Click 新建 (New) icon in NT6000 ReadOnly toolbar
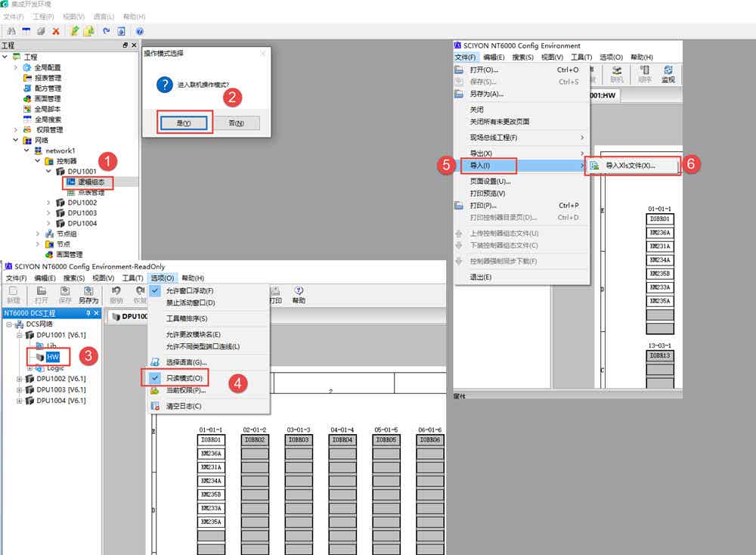The image size is (756, 555). coord(13,295)
